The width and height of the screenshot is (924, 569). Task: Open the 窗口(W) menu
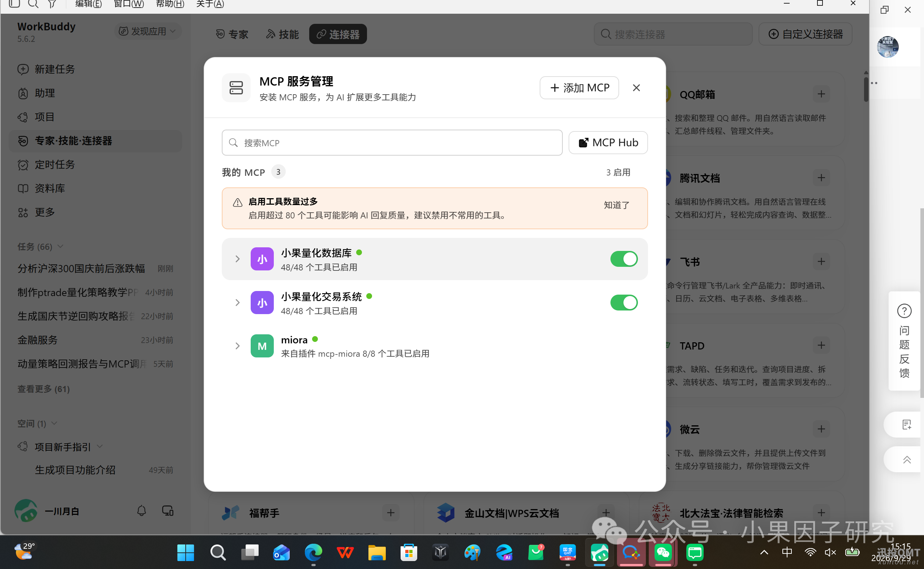(129, 4)
